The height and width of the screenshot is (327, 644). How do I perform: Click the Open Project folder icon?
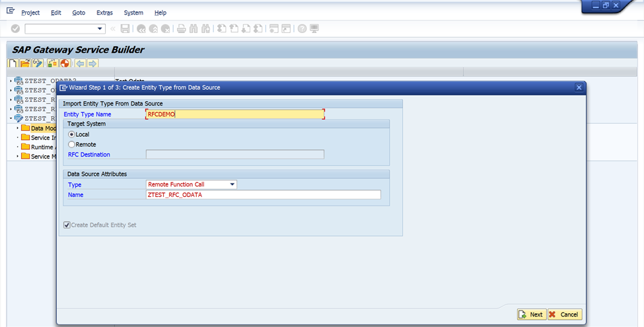[26, 63]
